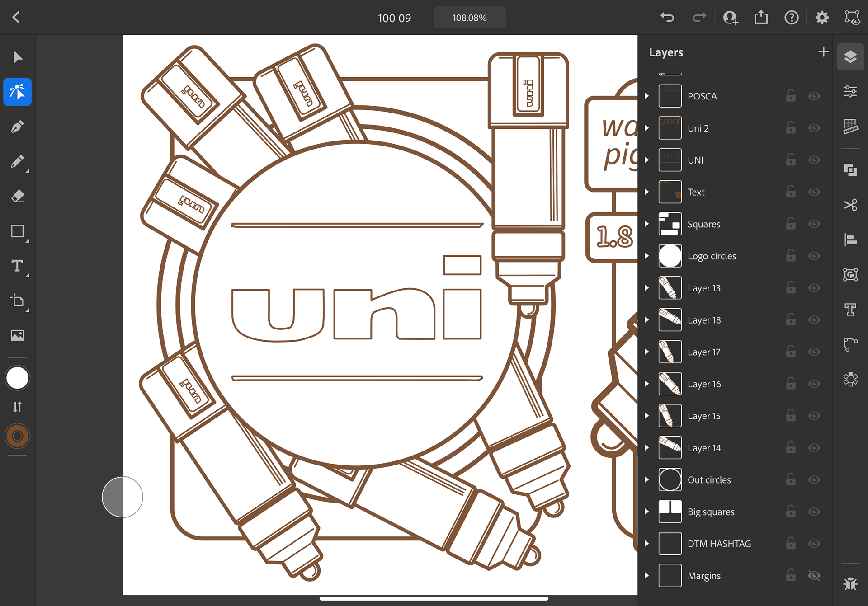Click the document title 100 09
Screen dimensions: 868x606
(394, 18)
